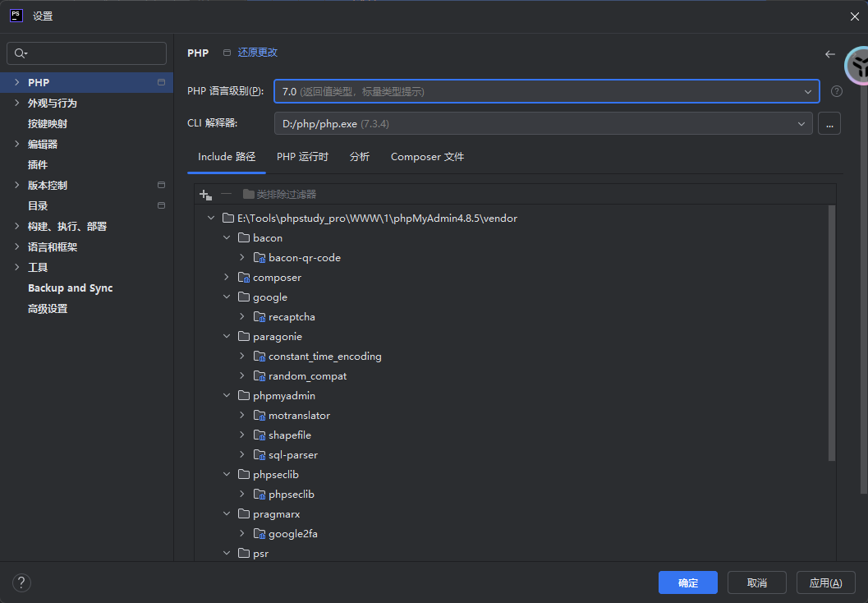This screenshot has width=868, height=603.
Task: Click the composer library folder icon
Action: (x=244, y=278)
